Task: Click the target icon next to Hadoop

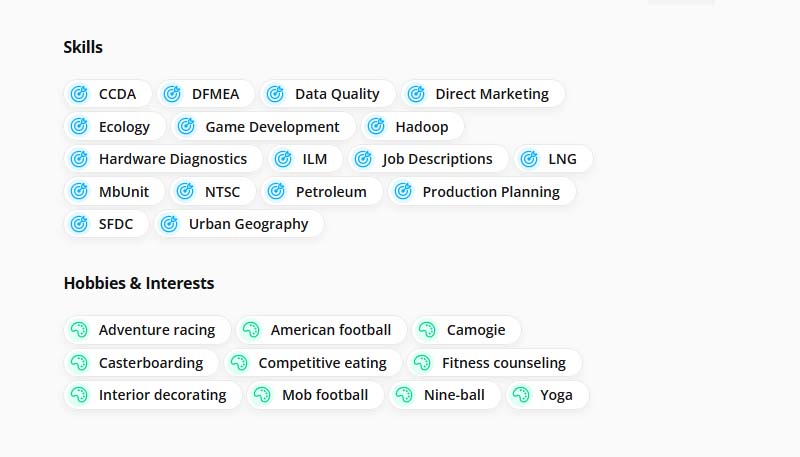Action: coord(376,126)
